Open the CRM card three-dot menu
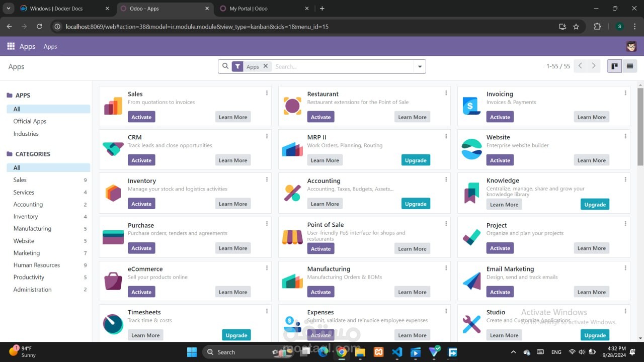The width and height of the screenshot is (644, 362). [x=267, y=136]
